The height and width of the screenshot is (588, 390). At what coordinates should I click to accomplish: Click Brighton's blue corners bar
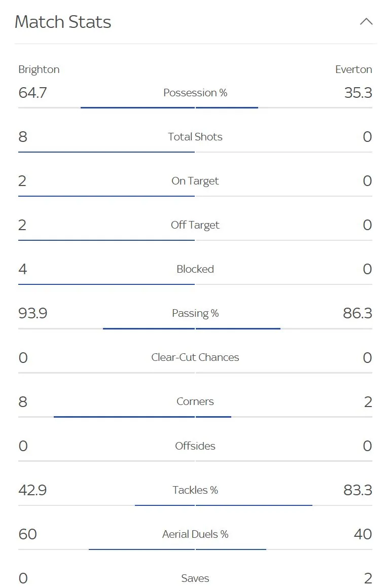coord(124,417)
